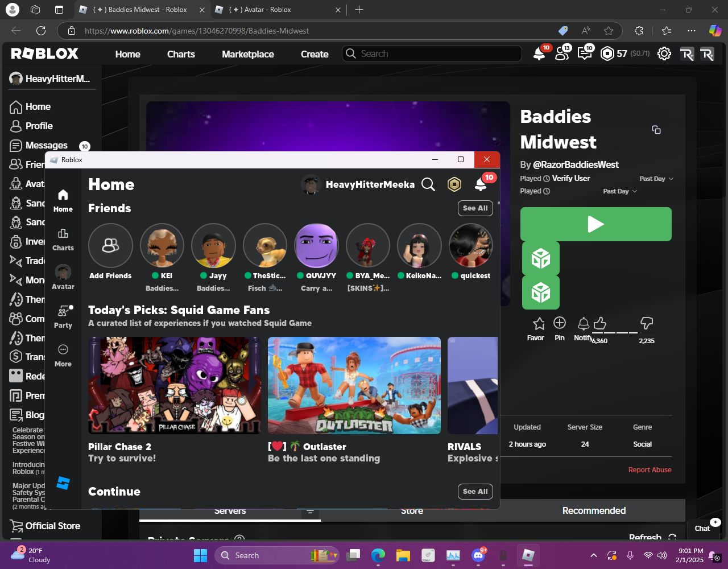This screenshot has width=728, height=569.
Task: Open browser extensions puzzle icon
Action: pos(639,31)
